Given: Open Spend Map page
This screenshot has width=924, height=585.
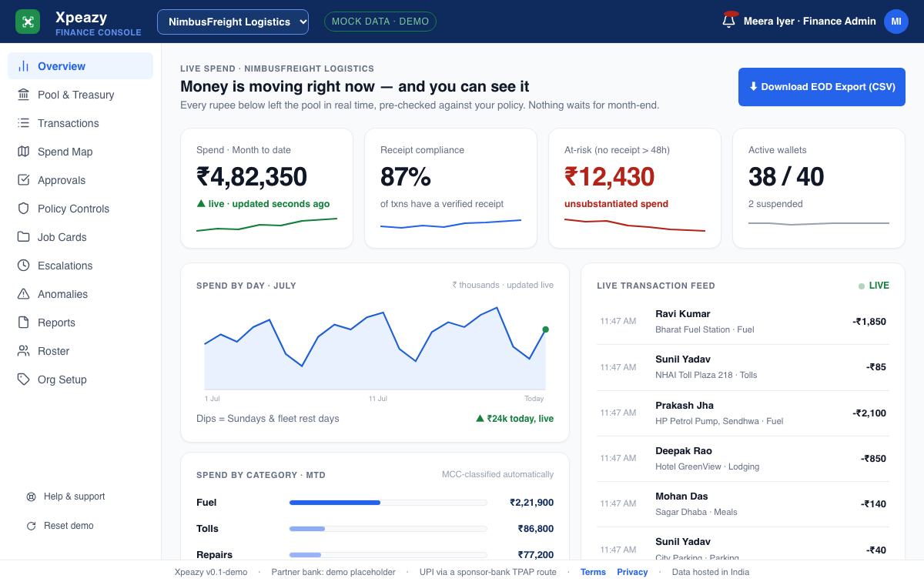Looking at the screenshot, I should click(x=80, y=152).
